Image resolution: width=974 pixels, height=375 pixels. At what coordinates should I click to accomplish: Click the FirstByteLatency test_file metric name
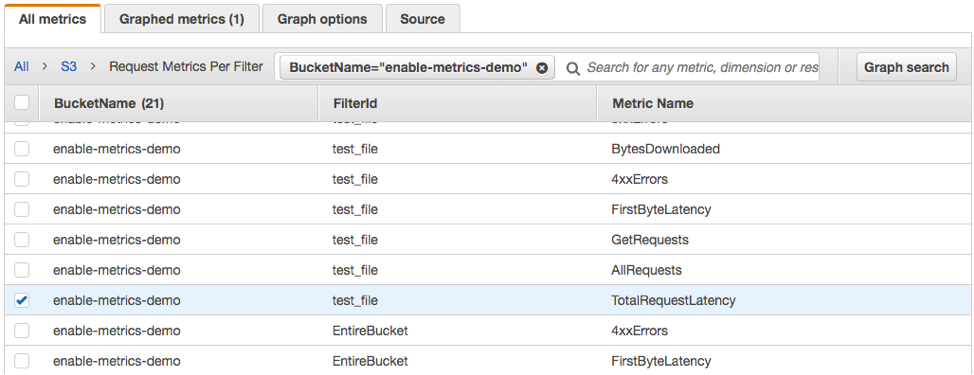[x=661, y=209]
